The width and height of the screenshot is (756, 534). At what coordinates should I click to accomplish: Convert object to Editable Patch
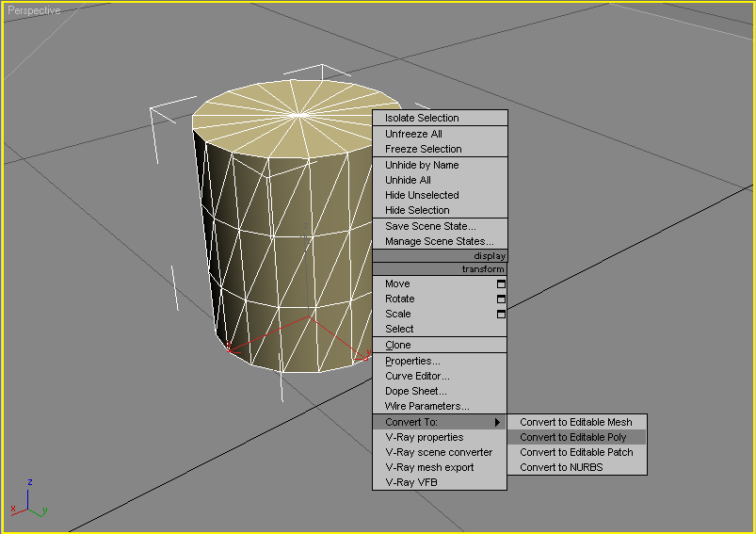(576, 452)
